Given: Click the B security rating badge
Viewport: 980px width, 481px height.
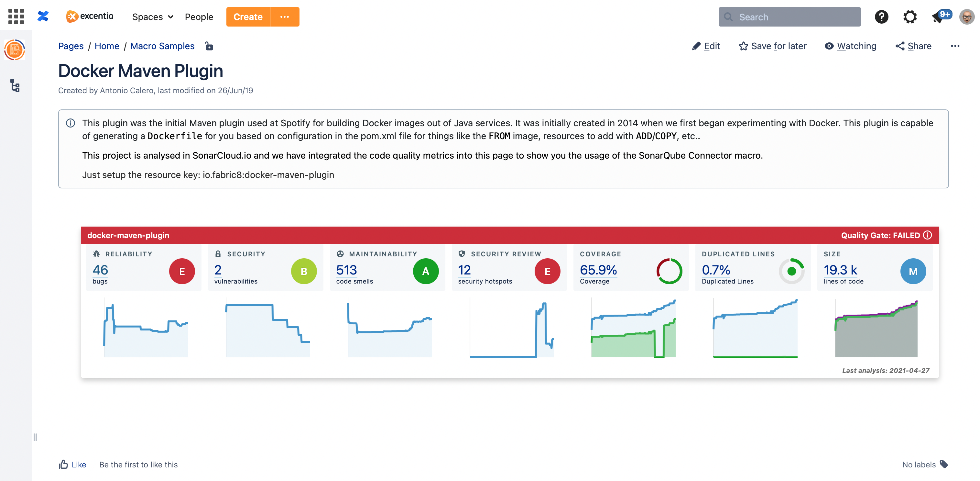Looking at the screenshot, I should (x=304, y=272).
